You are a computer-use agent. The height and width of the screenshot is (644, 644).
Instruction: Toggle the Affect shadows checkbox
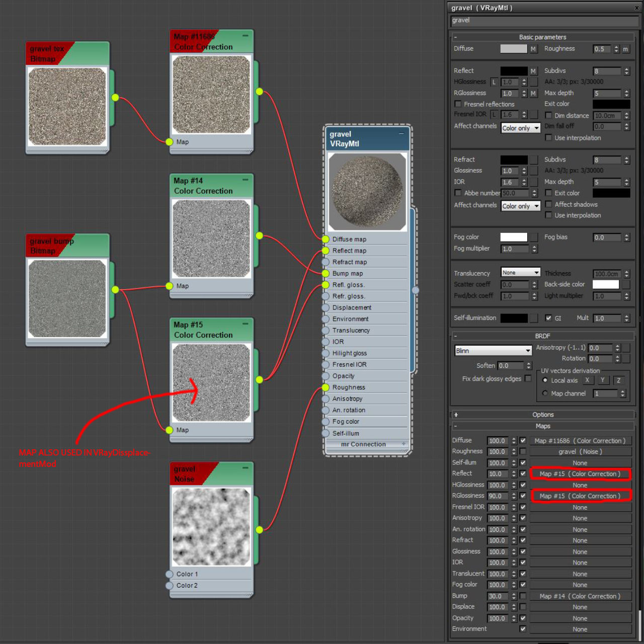point(548,204)
